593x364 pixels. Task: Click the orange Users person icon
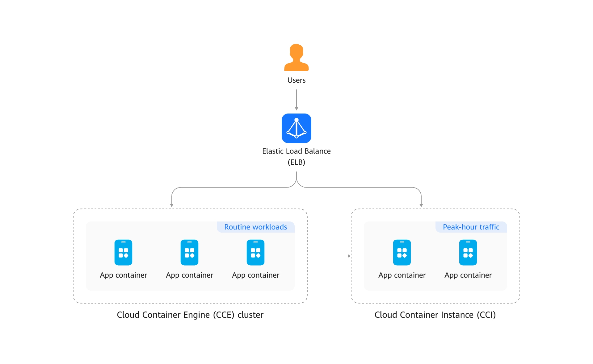pos(296,57)
